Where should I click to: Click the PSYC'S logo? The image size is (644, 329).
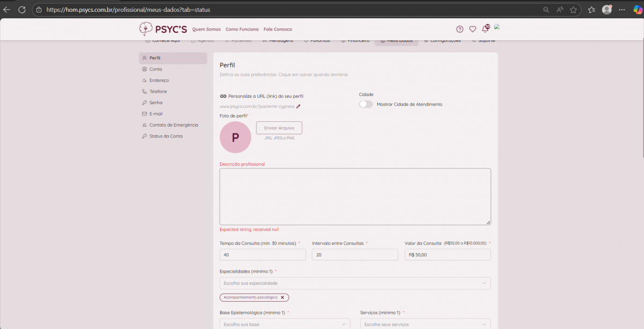(163, 29)
